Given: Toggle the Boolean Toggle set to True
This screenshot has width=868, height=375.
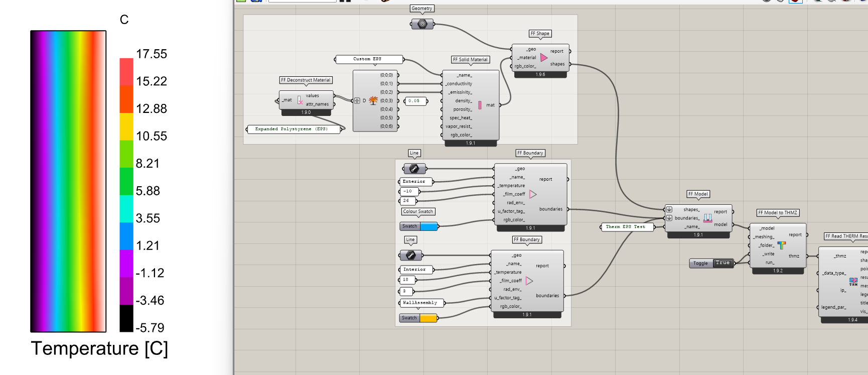Looking at the screenshot, I should (x=722, y=263).
